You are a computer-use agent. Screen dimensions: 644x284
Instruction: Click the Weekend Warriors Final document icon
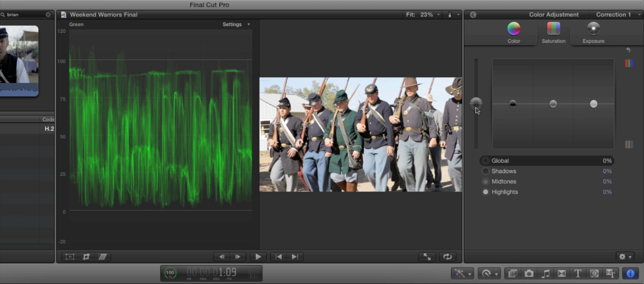click(63, 15)
